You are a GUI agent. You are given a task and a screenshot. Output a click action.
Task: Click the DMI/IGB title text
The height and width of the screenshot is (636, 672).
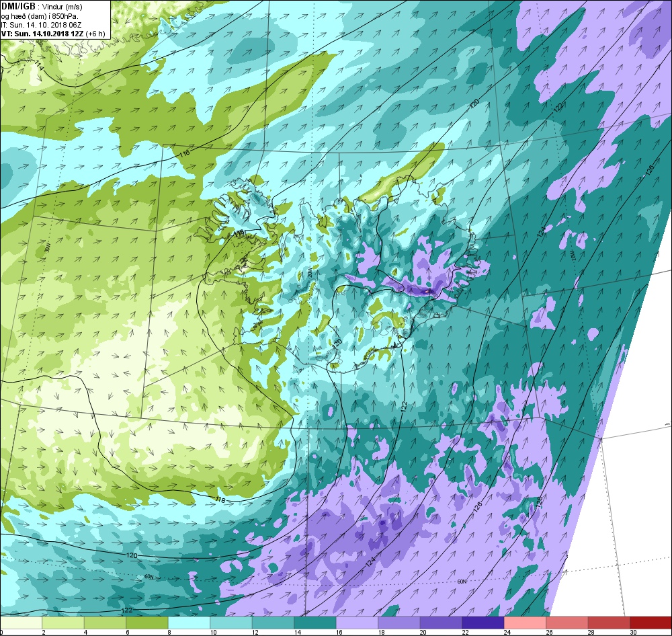(18, 7)
